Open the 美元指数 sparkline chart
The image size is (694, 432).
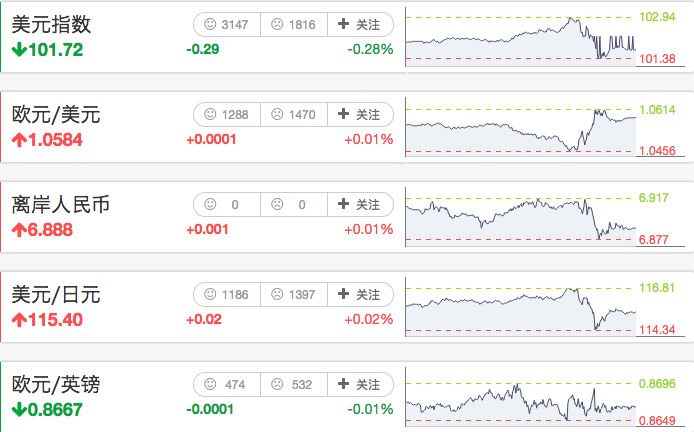[520, 38]
